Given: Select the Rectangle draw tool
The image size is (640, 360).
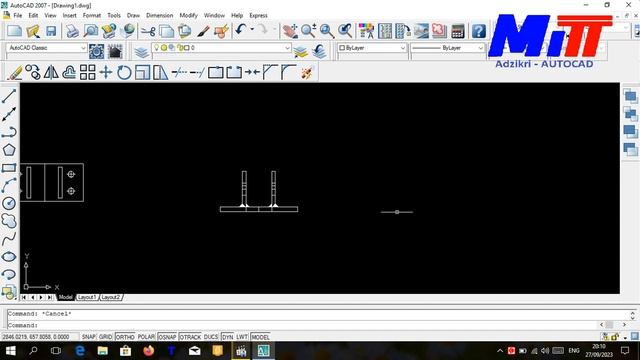Looking at the screenshot, I should (9, 168).
